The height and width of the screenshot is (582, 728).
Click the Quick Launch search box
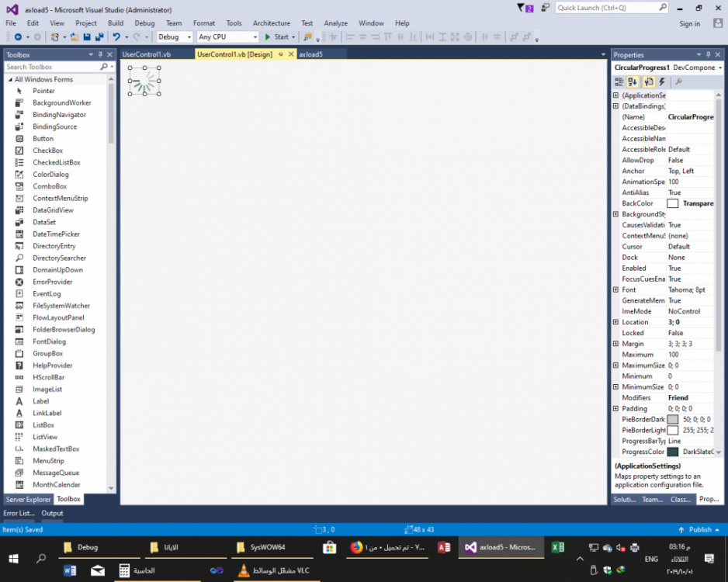point(612,8)
